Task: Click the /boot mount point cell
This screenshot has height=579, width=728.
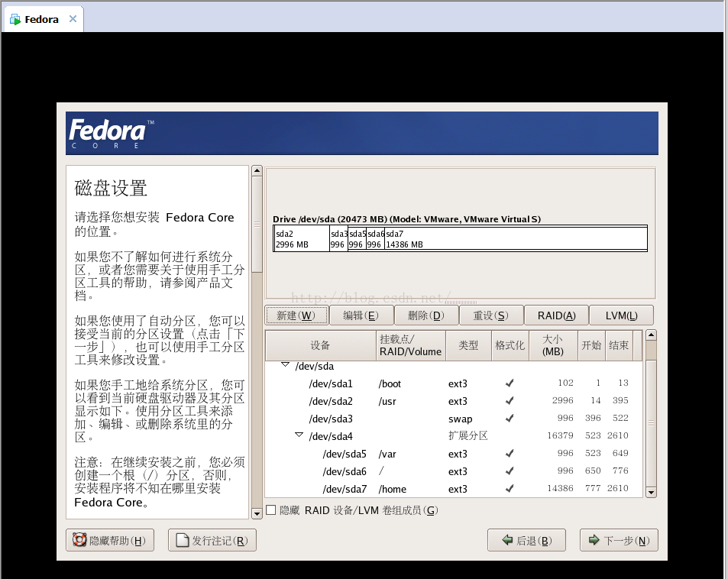Action: click(x=390, y=384)
